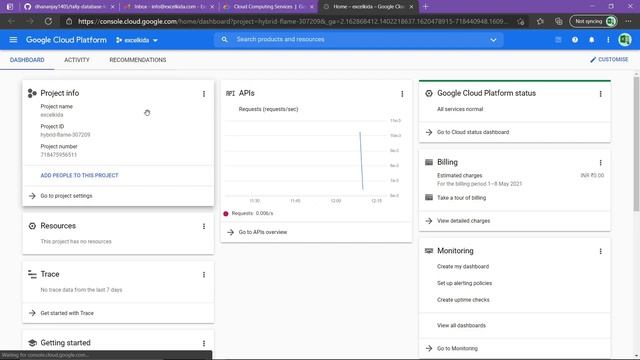Switch to the GitHub tally-database tab
640x360 pixels.
tap(69, 7)
